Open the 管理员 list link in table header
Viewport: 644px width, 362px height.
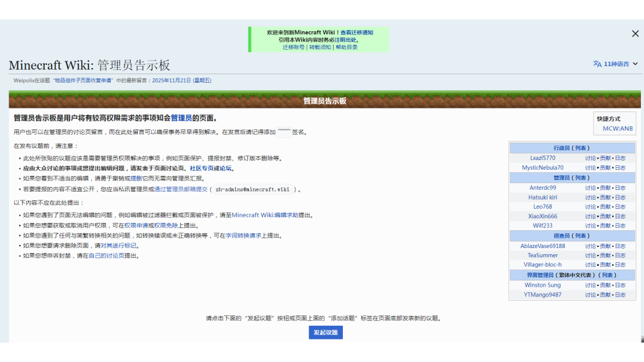(580, 178)
